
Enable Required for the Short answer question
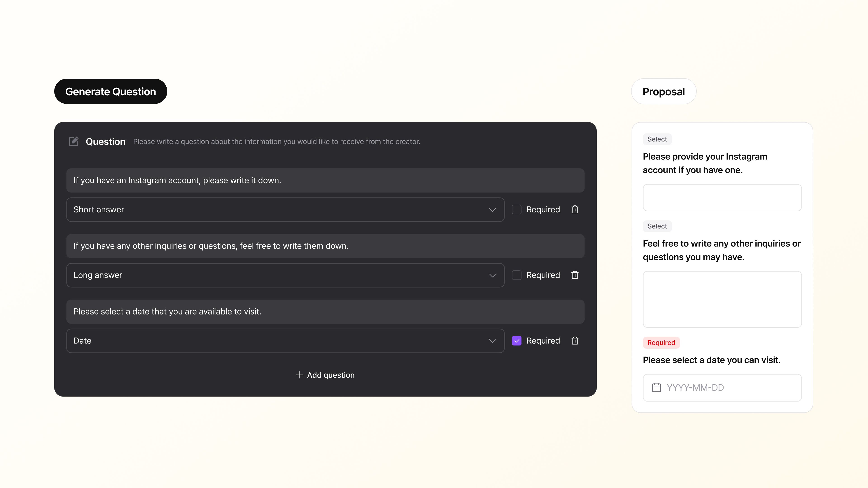click(517, 209)
